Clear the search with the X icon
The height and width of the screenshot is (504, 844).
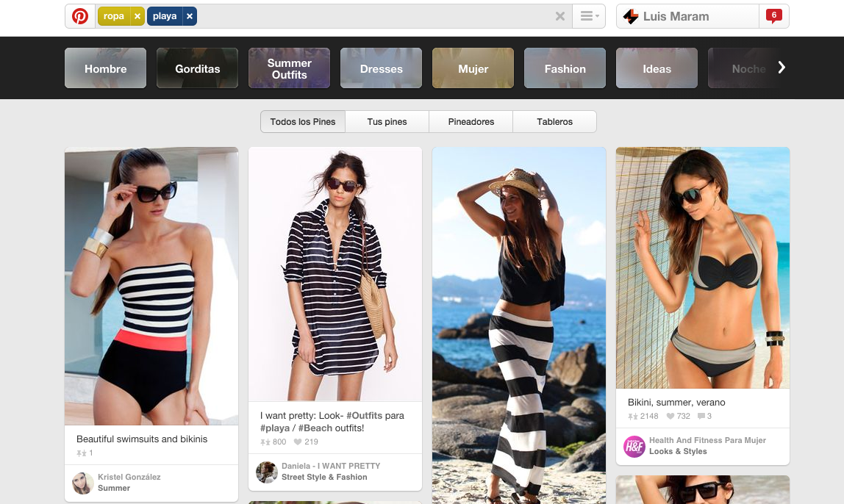tap(560, 15)
